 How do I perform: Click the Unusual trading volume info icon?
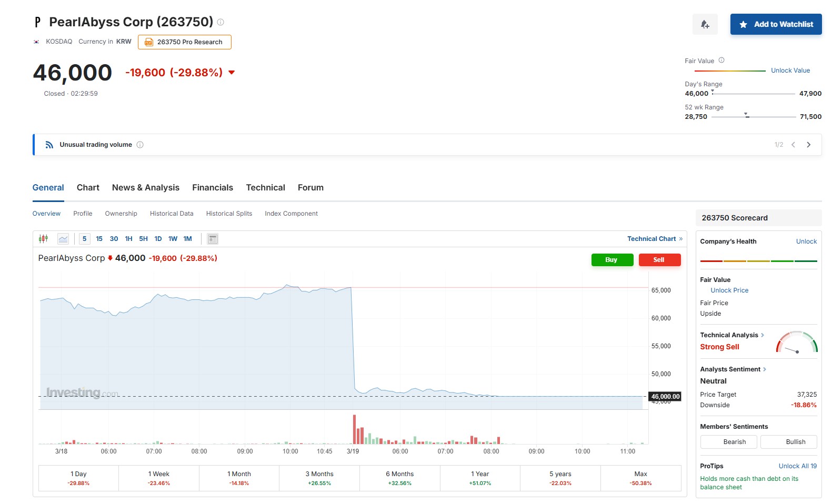(140, 145)
